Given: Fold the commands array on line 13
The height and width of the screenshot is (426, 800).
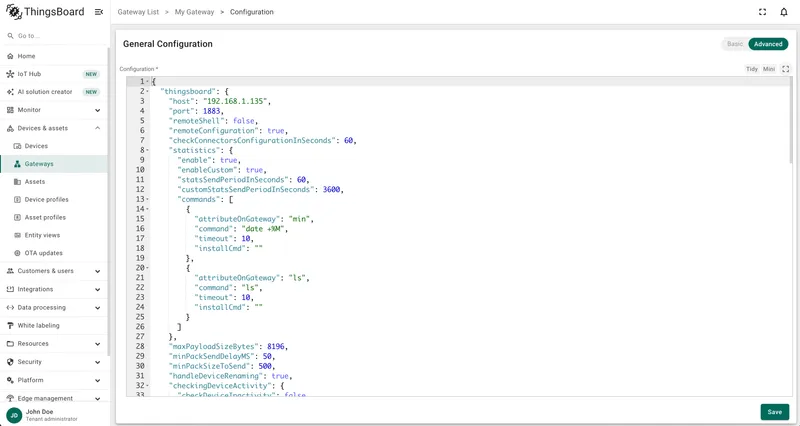Looking at the screenshot, I should (148, 199).
